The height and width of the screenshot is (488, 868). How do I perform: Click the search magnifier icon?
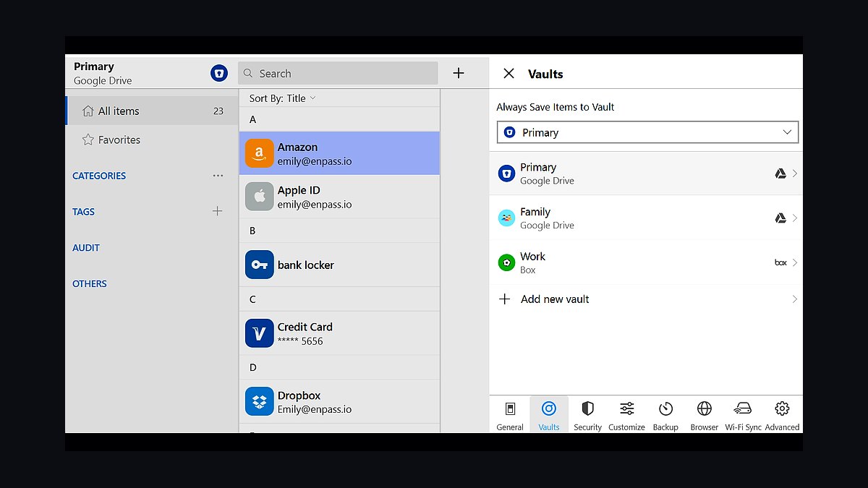248,73
